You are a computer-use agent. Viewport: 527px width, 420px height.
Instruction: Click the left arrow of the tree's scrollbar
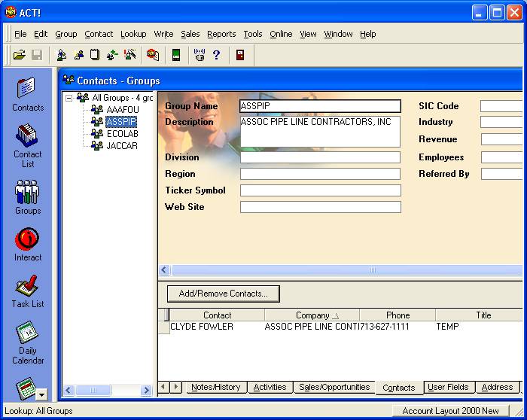tap(69, 390)
